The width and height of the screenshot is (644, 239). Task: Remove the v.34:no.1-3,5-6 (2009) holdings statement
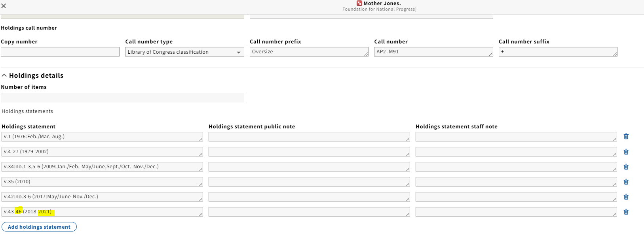point(626,167)
